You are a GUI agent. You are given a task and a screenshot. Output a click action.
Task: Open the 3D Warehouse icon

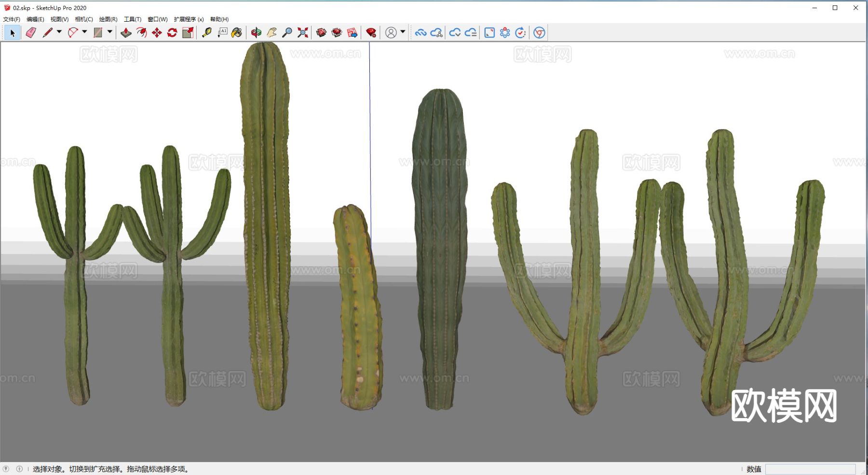click(x=321, y=32)
